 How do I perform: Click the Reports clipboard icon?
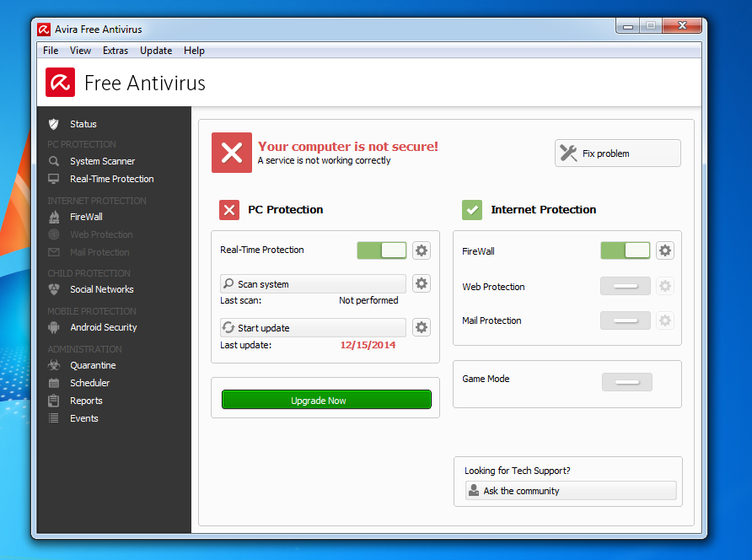click(54, 401)
